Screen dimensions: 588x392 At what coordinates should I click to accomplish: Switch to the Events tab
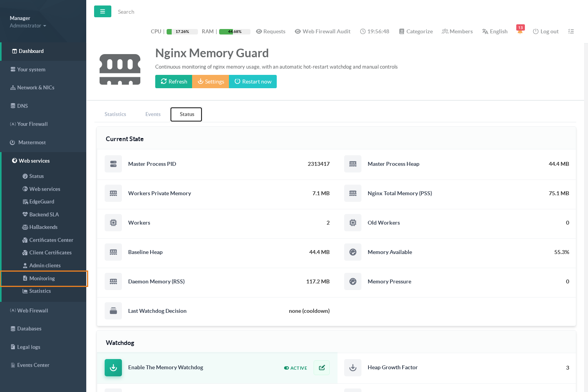[x=153, y=114]
